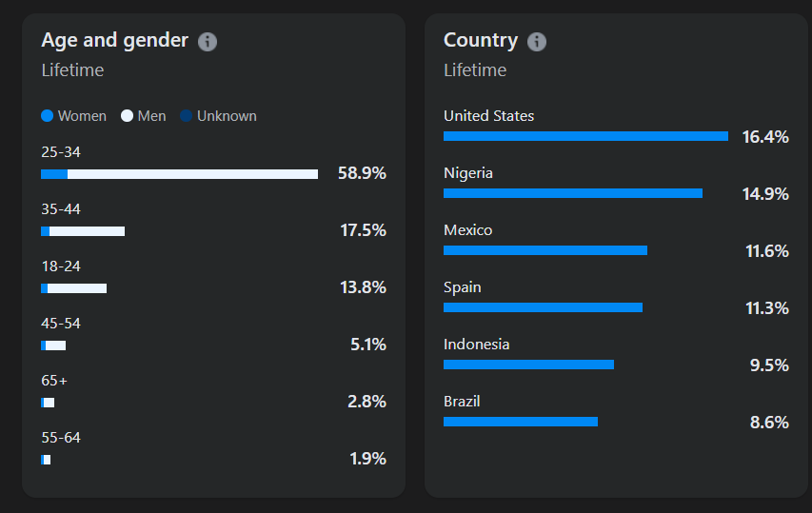Click the Brazil country bar

pyautogui.click(x=520, y=422)
